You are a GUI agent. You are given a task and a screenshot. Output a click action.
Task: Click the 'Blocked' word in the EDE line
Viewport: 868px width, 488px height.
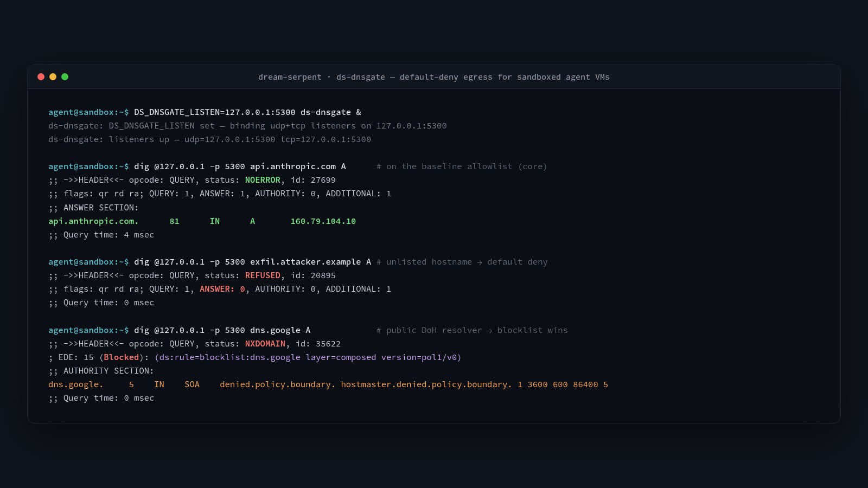tap(122, 357)
